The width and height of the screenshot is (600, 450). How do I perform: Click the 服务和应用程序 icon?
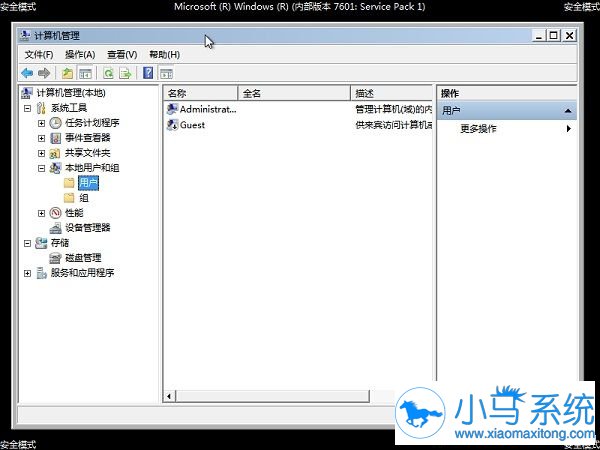[41, 273]
